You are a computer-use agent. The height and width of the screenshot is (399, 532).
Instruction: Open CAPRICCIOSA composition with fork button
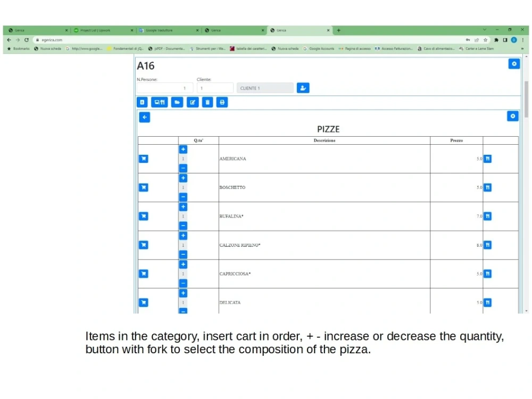point(487,274)
